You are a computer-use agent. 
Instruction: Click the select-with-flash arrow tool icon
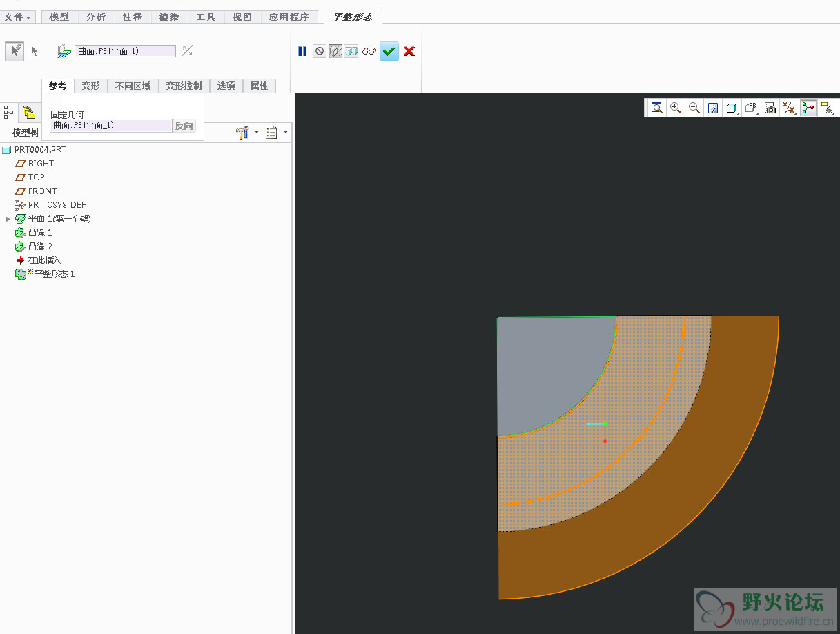point(14,51)
